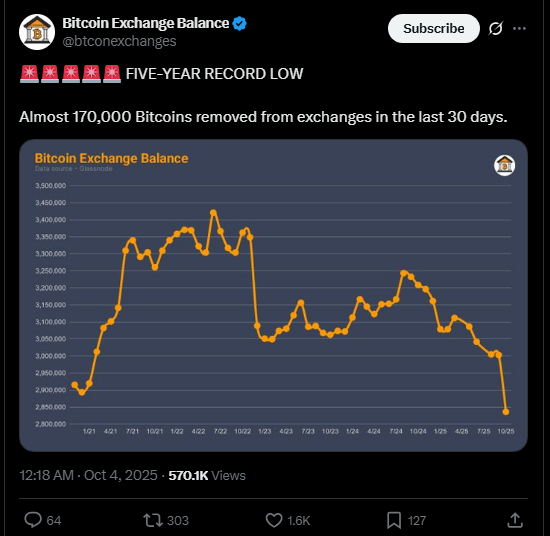
Task: Click the chart peak point near 7/22
Action: [x=213, y=213]
